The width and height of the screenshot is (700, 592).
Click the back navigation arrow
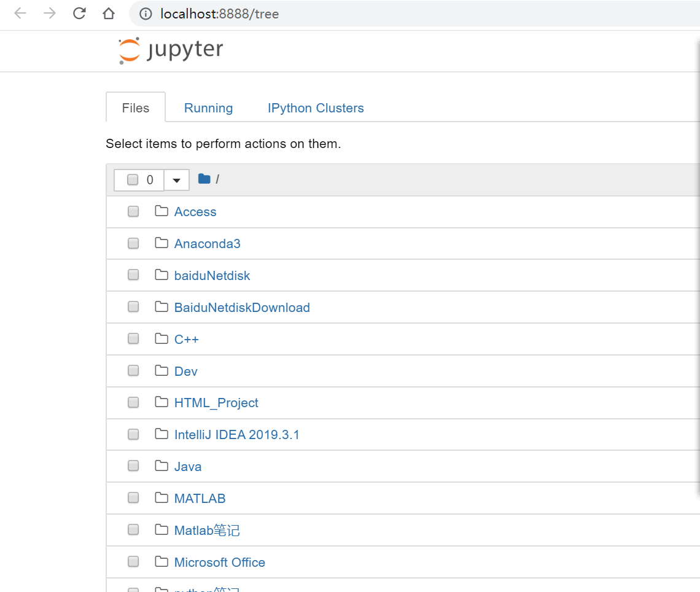[20, 14]
